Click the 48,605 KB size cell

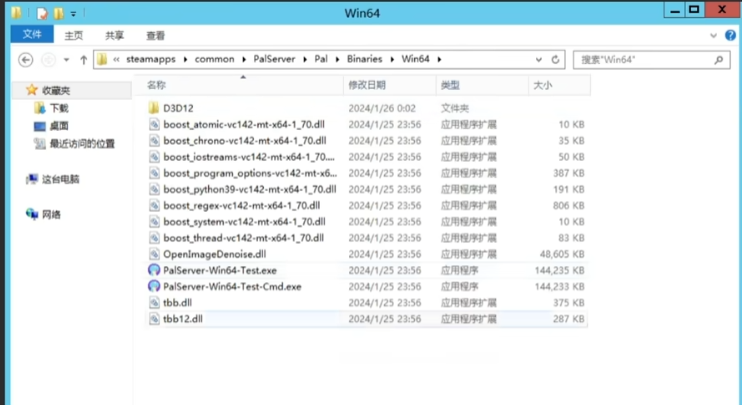[562, 255]
